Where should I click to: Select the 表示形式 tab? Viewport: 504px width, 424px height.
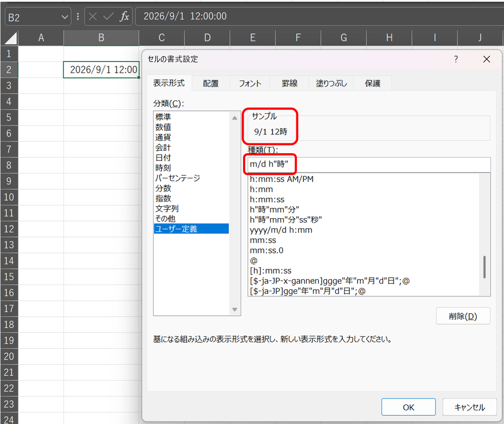coord(169,83)
